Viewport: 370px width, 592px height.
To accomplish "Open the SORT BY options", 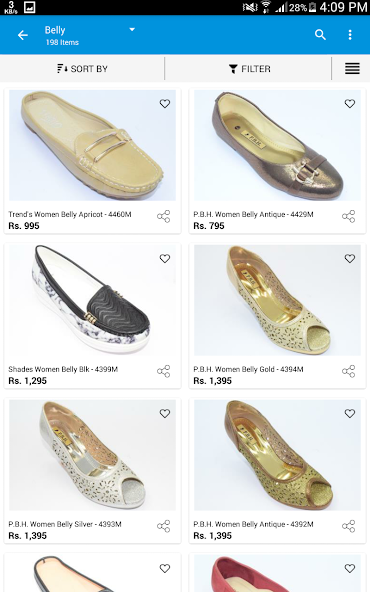I will tap(82, 69).
